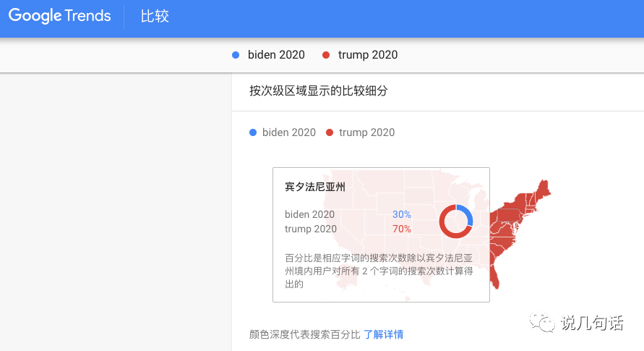Click the blue legend dot above the map
This screenshot has width=644, height=351.
pos(253,132)
